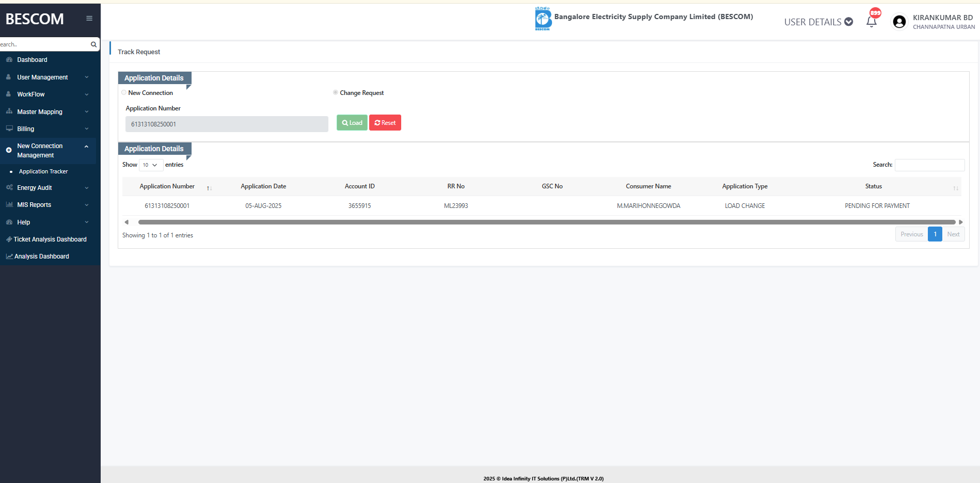Click the table Search input field
This screenshot has height=483, width=980.
coord(929,165)
